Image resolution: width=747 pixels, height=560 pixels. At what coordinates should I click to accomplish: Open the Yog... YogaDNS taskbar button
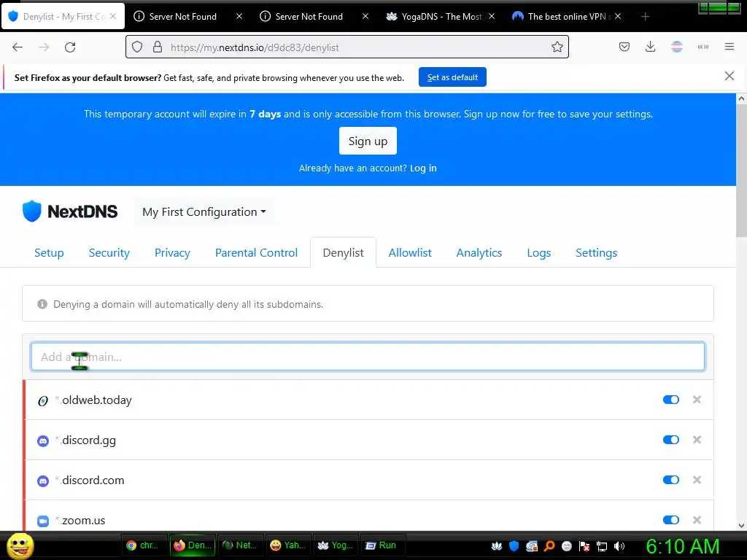point(336,545)
